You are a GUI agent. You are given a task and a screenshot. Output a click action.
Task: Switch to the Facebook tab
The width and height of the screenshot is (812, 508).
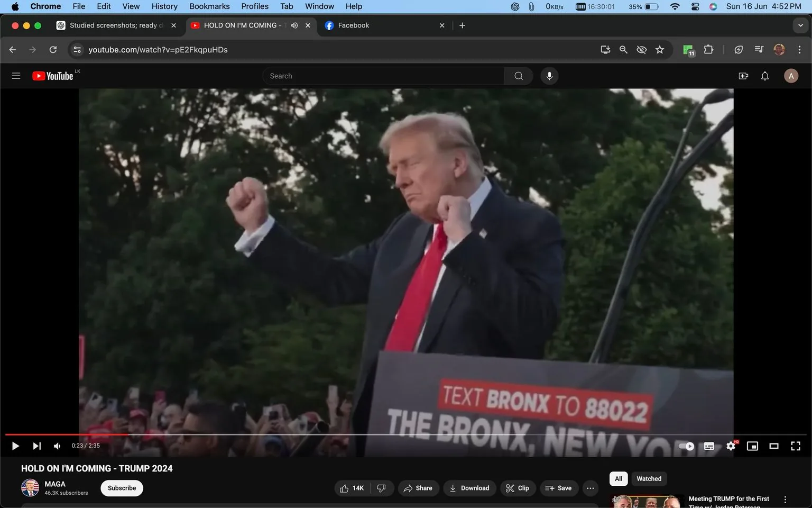click(x=370, y=25)
